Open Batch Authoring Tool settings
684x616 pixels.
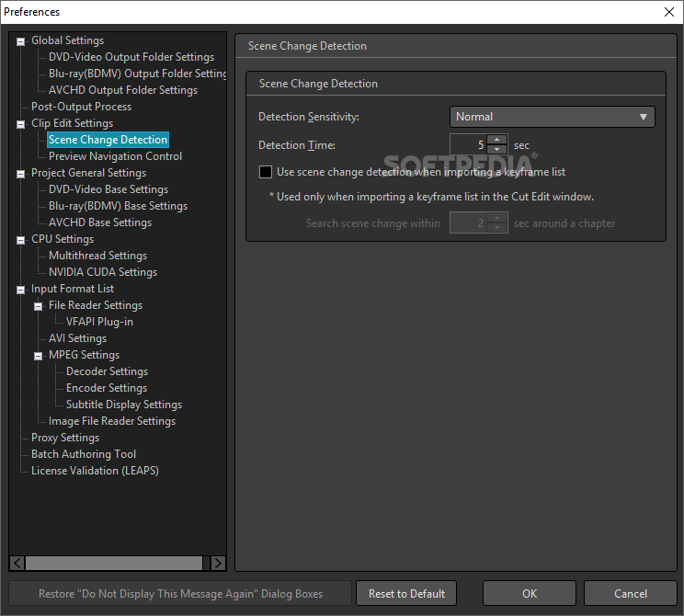(x=84, y=454)
